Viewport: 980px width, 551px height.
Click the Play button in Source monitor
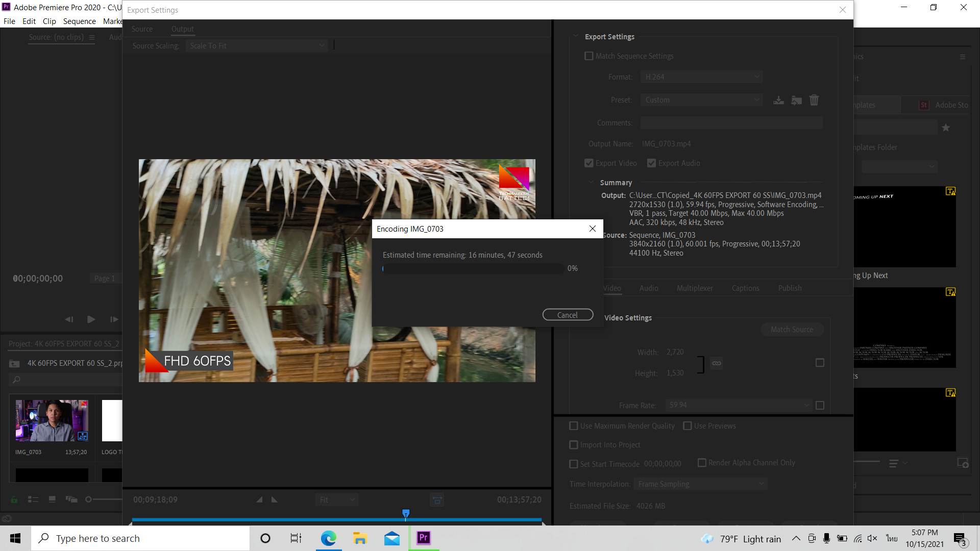point(91,319)
